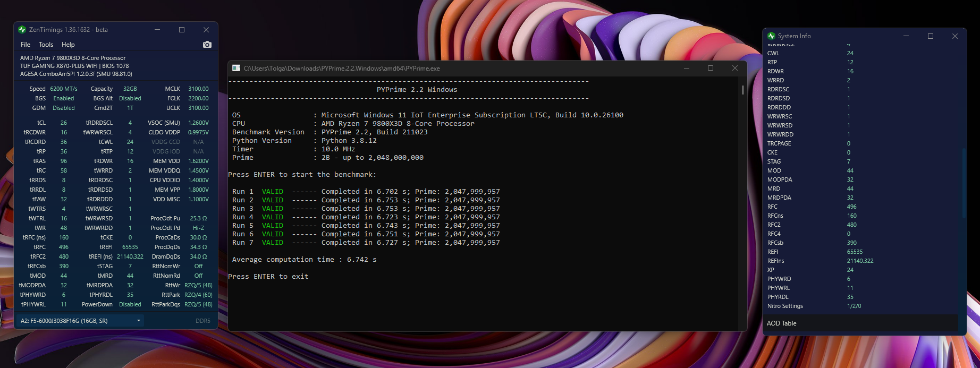The height and width of the screenshot is (368, 980).
Task: Click PHYRDL row in System Info
Action: click(x=860, y=297)
